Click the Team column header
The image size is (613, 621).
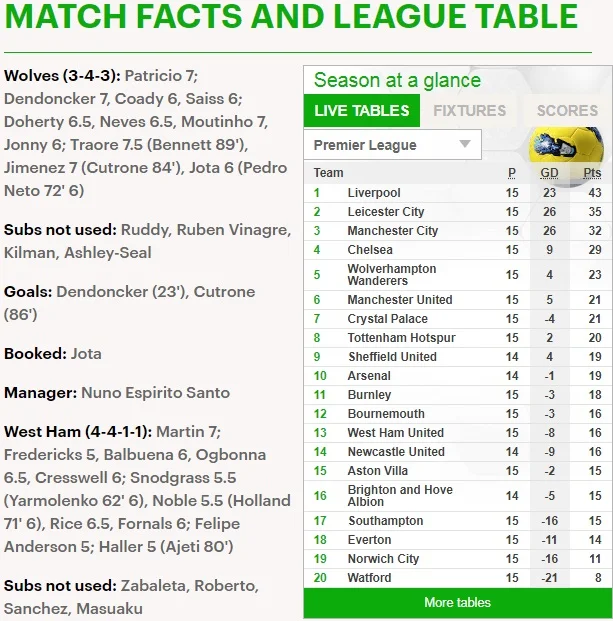[328, 173]
